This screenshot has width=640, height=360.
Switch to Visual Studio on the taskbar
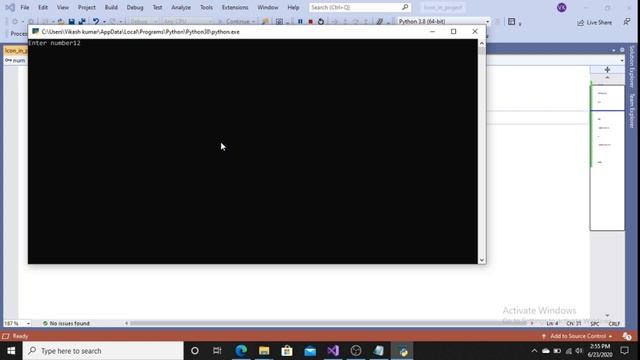[333, 351]
